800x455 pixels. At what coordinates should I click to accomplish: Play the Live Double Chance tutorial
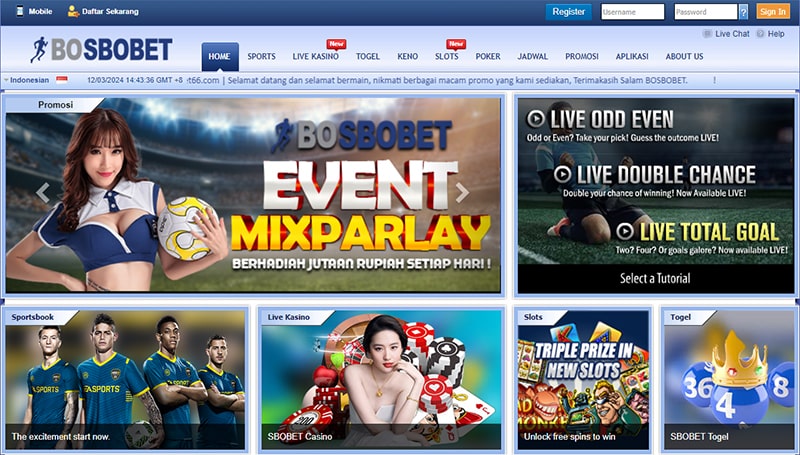click(564, 175)
